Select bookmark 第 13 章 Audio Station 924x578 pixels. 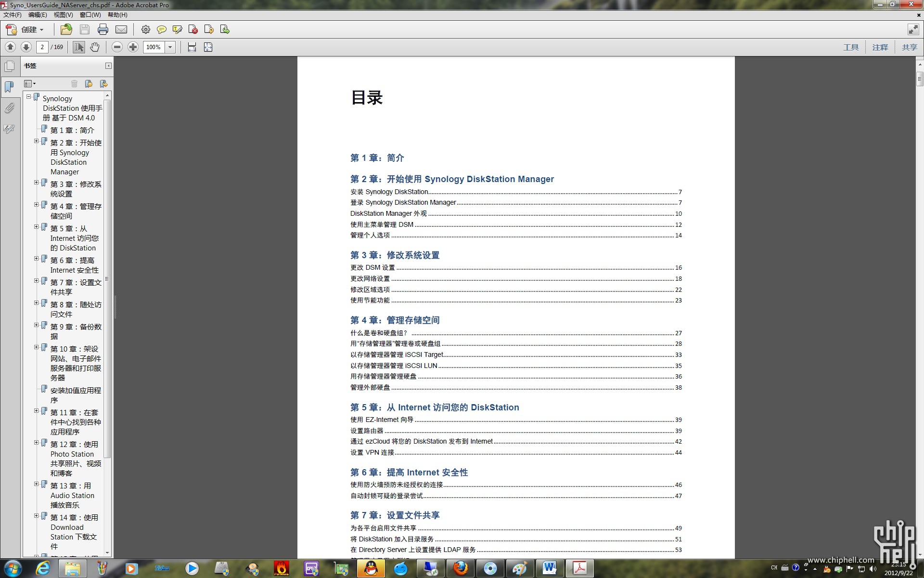coord(72,495)
